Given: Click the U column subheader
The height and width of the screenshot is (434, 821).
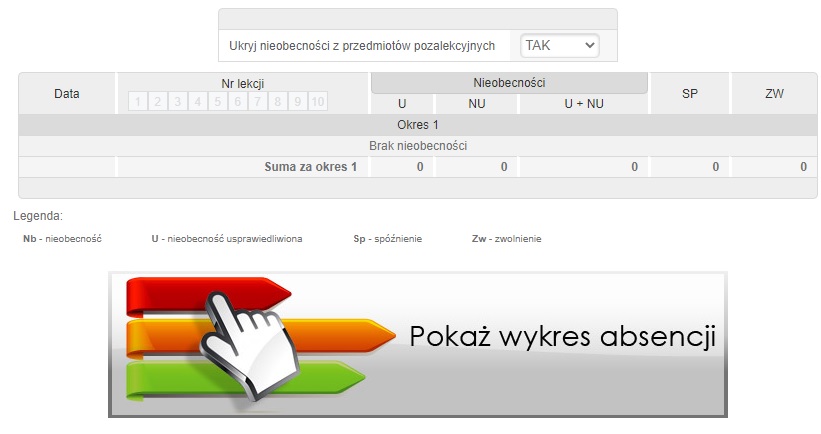Looking at the screenshot, I should pos(402,104).
